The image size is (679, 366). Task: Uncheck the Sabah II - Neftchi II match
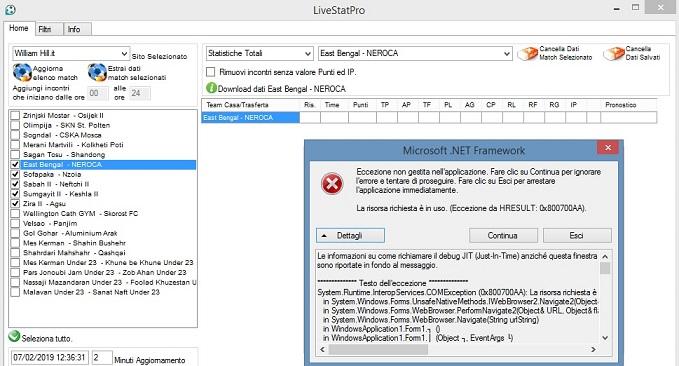[15, 184]
